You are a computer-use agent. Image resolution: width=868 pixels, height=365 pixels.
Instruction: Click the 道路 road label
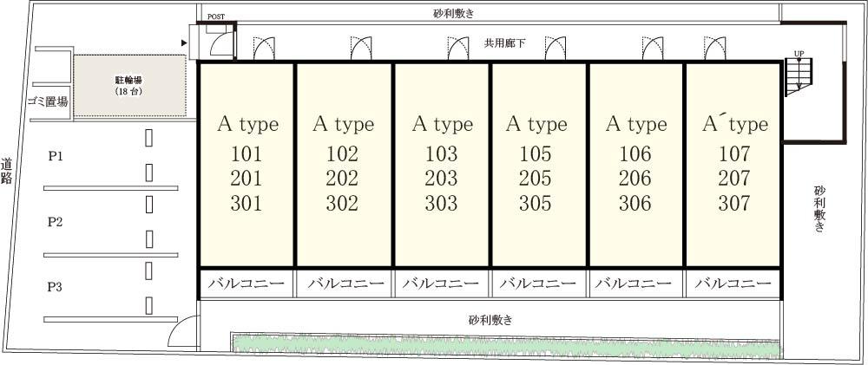pos(7,171)
